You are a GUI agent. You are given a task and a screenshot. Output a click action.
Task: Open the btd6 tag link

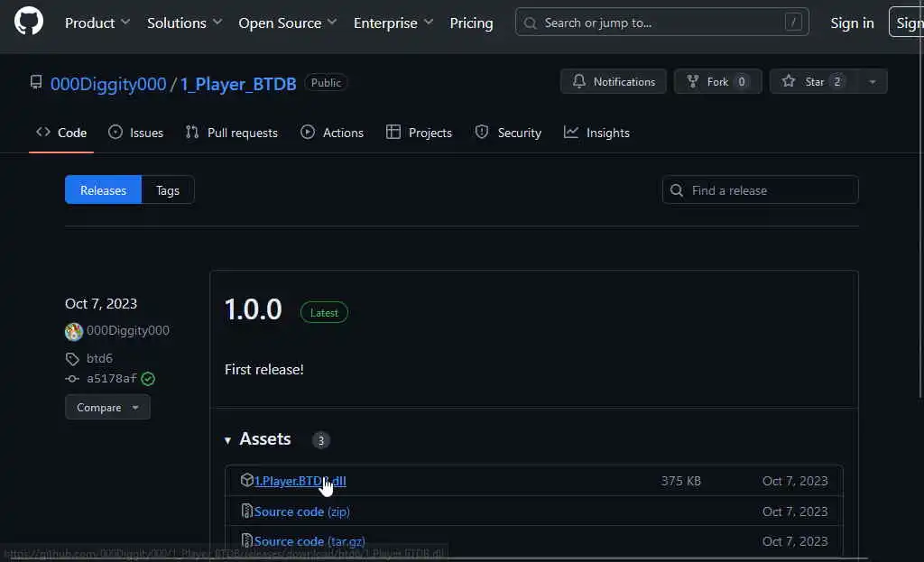tap(99, 358)
